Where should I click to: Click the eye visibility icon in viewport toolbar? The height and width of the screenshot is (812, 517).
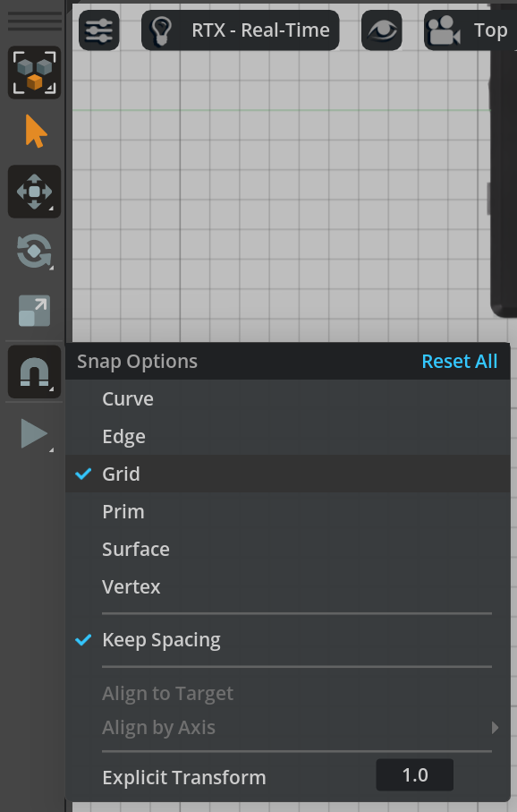coord(381,30)
